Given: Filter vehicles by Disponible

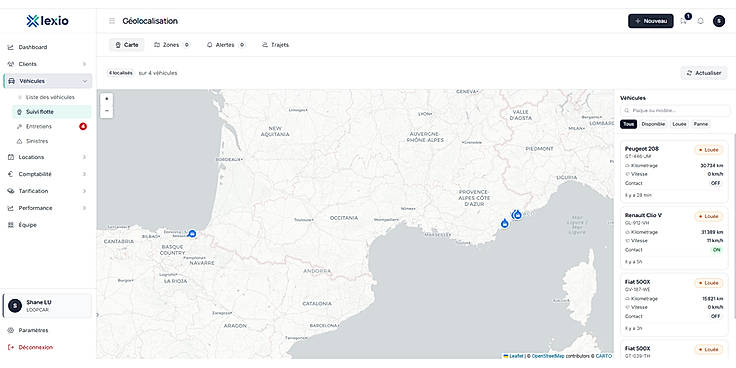Looking at the screenshot, I should coord(653,124).
